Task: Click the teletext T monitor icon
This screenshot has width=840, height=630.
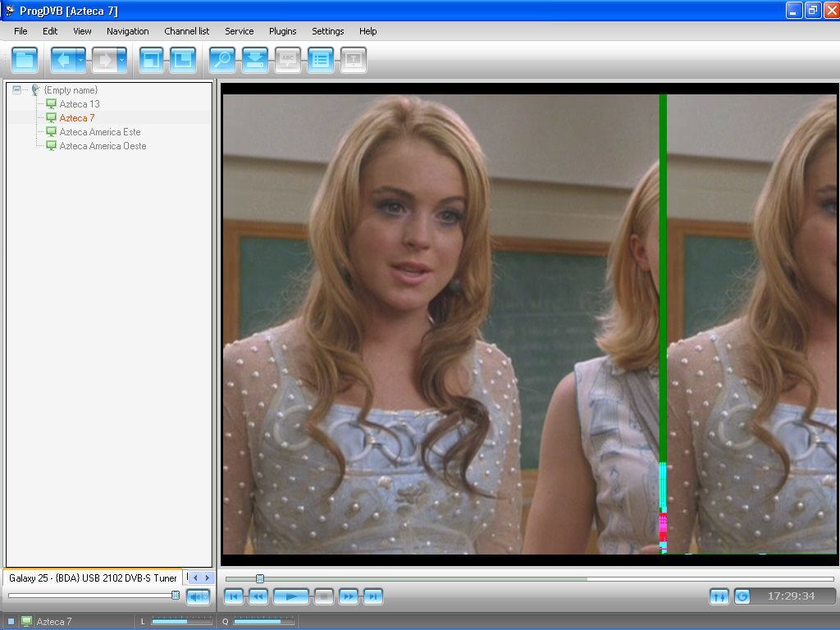Action: click(x=353, y=59)
